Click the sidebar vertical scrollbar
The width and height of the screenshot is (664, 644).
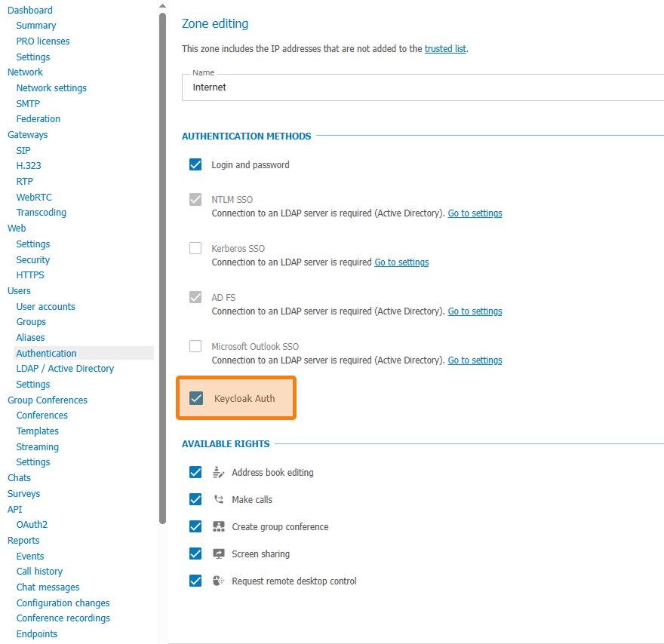click(x=162, y=264)
